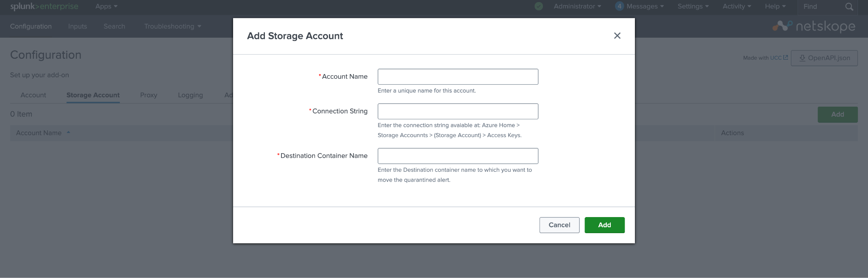
Task: Click "Enter a unique name for this account." hint
Action: coord(427,91)
